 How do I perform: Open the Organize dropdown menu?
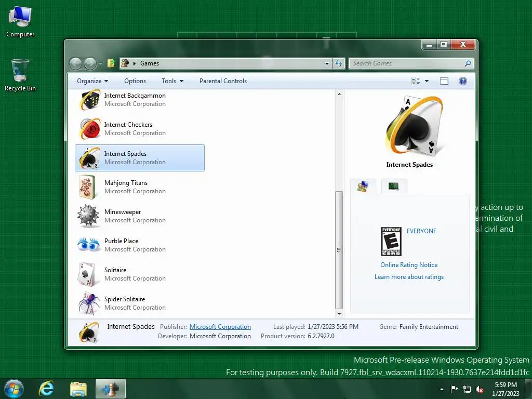point(92,81)
